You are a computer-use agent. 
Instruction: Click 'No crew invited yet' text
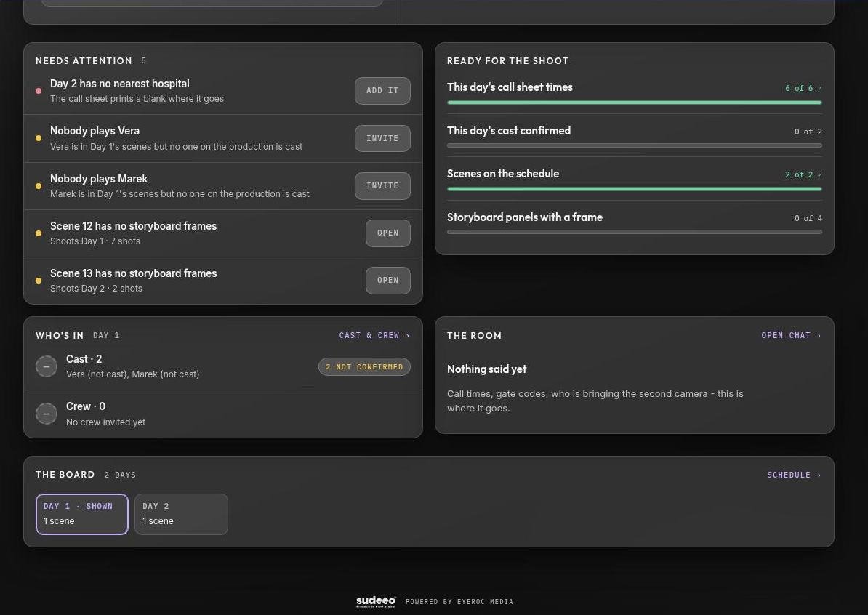click(105, 422)
